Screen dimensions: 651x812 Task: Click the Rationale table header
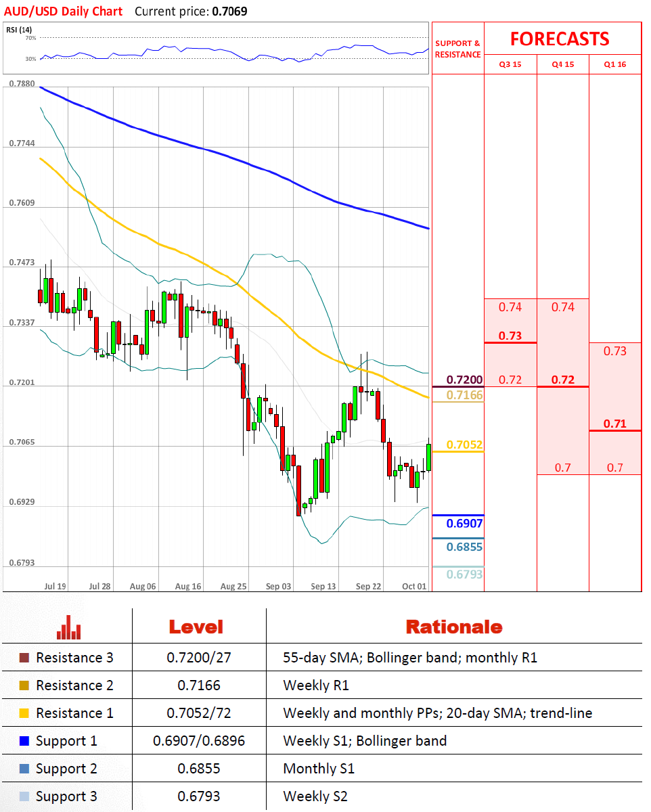click(453, 627)
